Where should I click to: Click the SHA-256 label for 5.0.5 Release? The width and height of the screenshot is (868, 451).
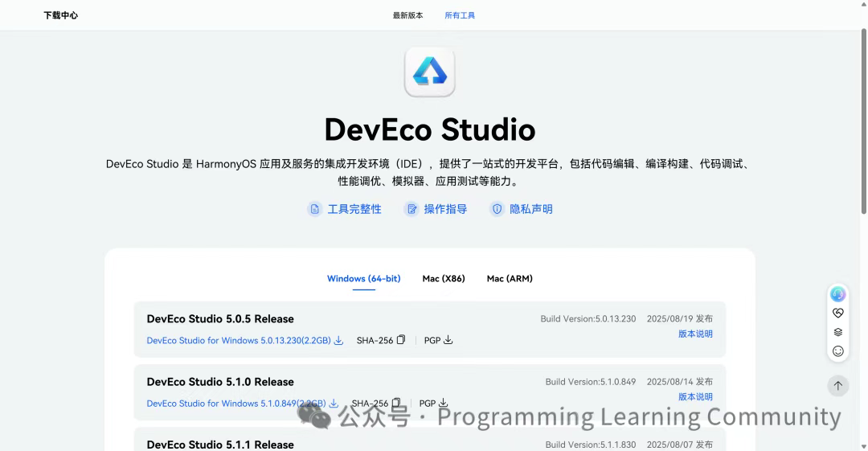pyautogui.click(x=375, y=340)
